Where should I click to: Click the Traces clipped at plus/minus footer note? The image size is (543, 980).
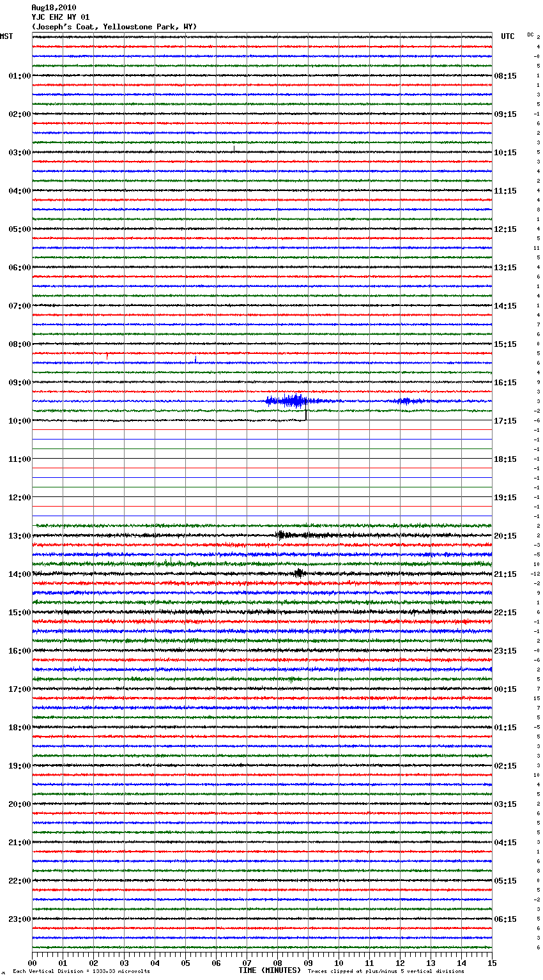(x=386, y=972)
